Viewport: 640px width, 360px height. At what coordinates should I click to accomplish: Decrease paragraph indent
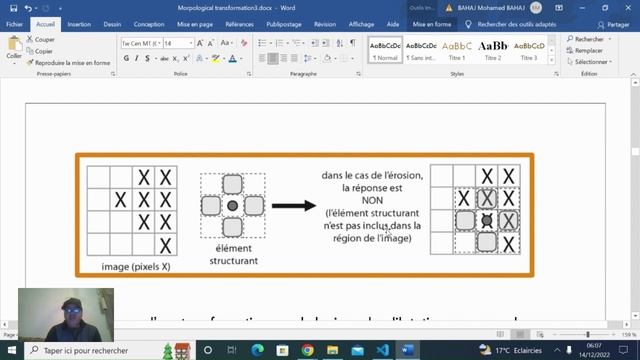(315, 43)
